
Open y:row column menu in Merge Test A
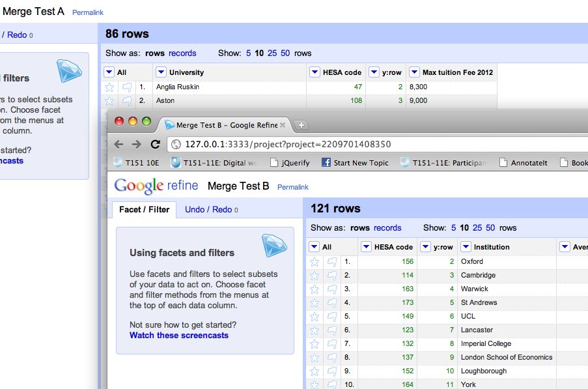tap(374, 72)
